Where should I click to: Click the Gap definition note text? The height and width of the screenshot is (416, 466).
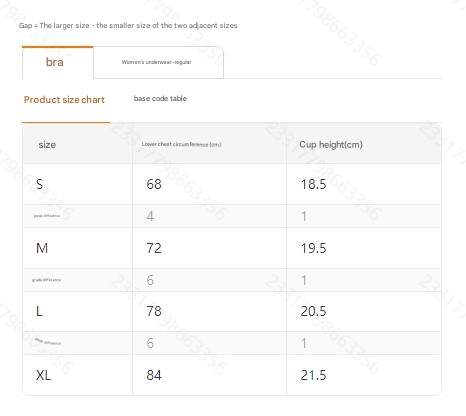pyautogui.click(x=128, y=26)
